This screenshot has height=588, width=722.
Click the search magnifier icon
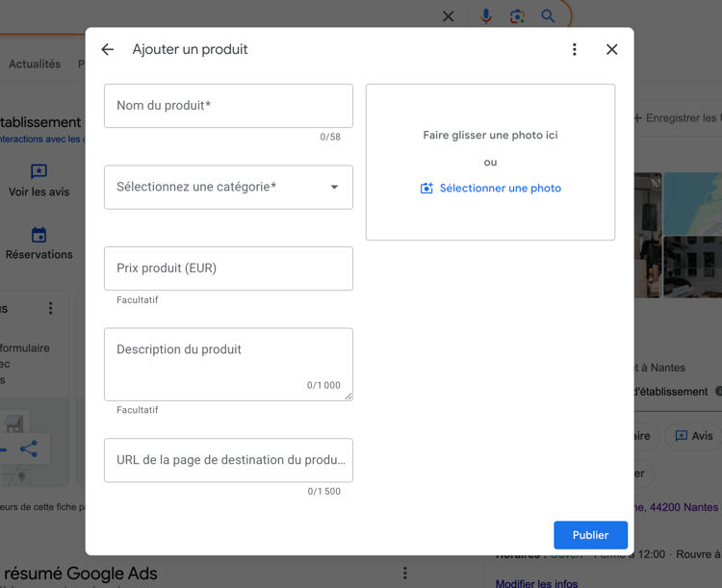pyautogui.click(x=548, y=16)
